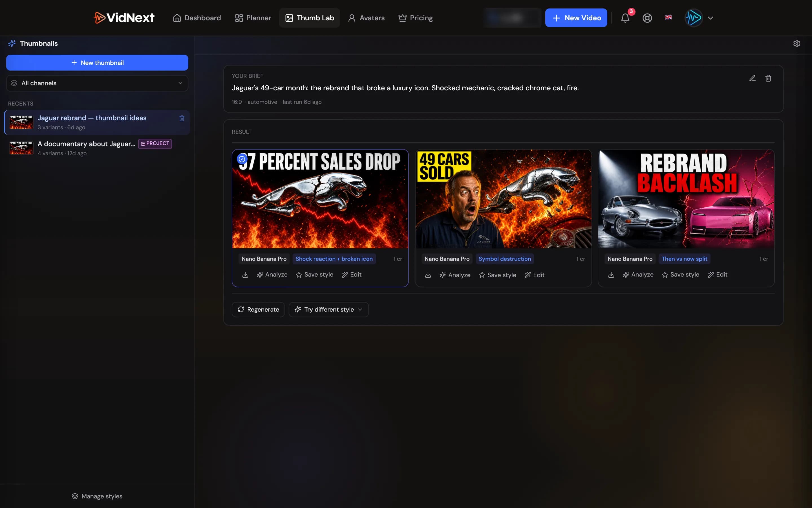The image size is (812, 508).
Task: Expand the profile menu chevron
Action: (x=710, y=18)
